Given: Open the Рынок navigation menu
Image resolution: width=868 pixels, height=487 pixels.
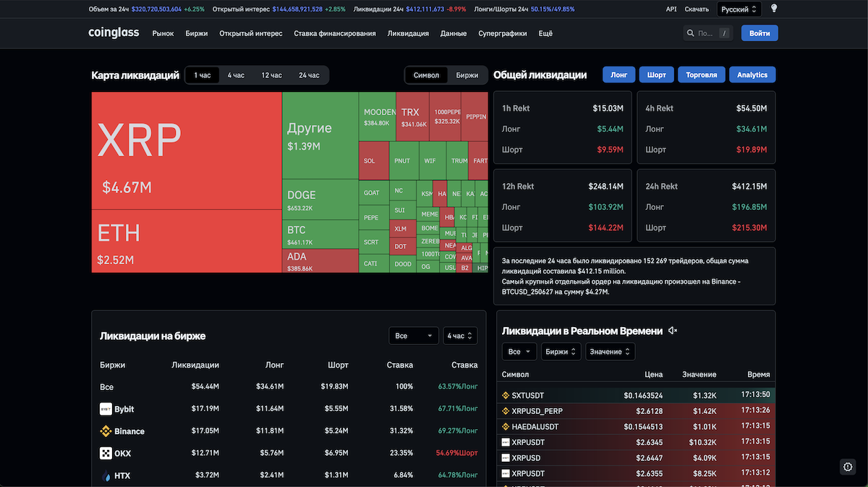Looking at the screenshot, I should tap(163, 33).
